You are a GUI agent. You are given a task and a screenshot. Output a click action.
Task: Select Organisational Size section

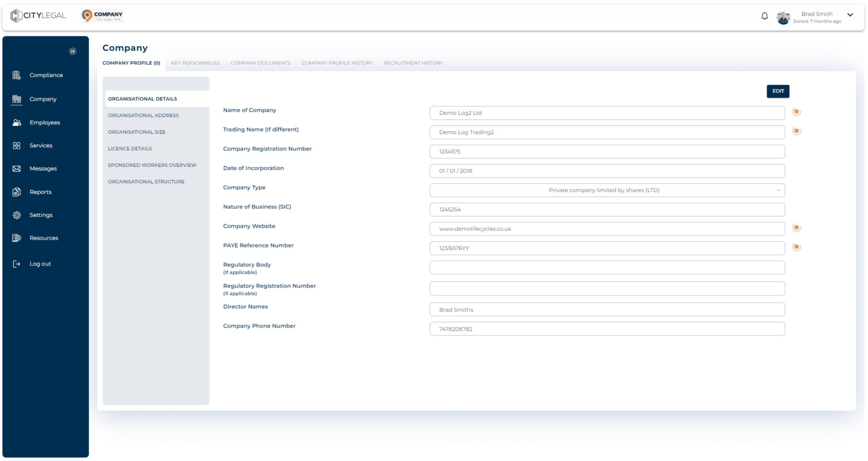tap(137, 132)
